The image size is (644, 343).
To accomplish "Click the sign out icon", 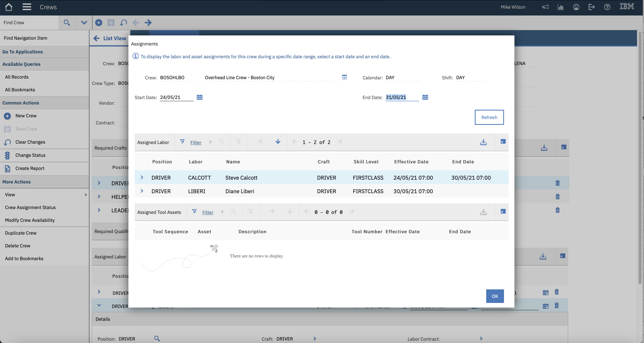I will coord(592,7).
